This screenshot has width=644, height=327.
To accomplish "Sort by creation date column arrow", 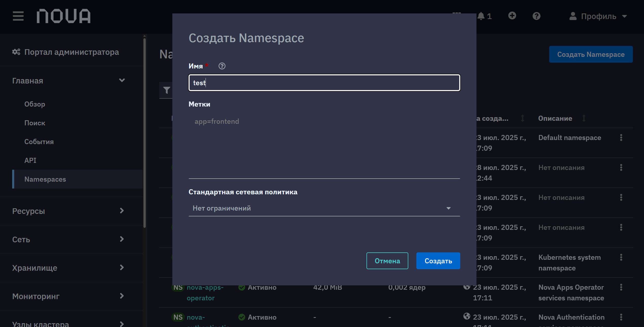I will coord(522,118).
